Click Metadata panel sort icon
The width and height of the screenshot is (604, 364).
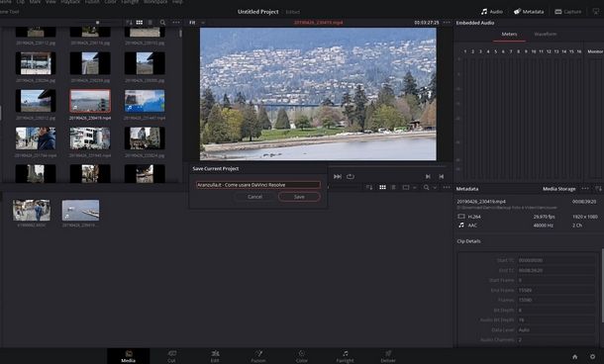pos(598,189)
